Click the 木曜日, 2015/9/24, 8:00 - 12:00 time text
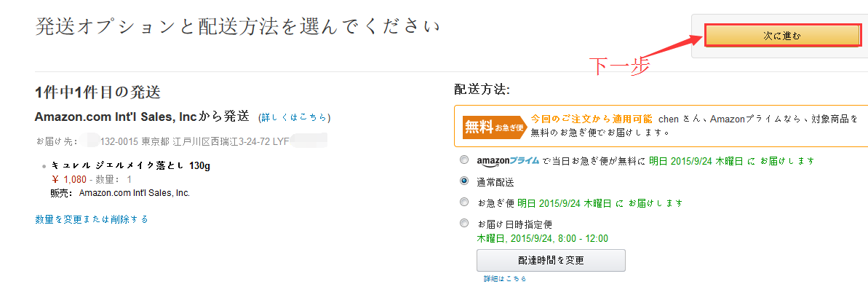The height and width of the screenshot is (287, 868). [543, 239]
